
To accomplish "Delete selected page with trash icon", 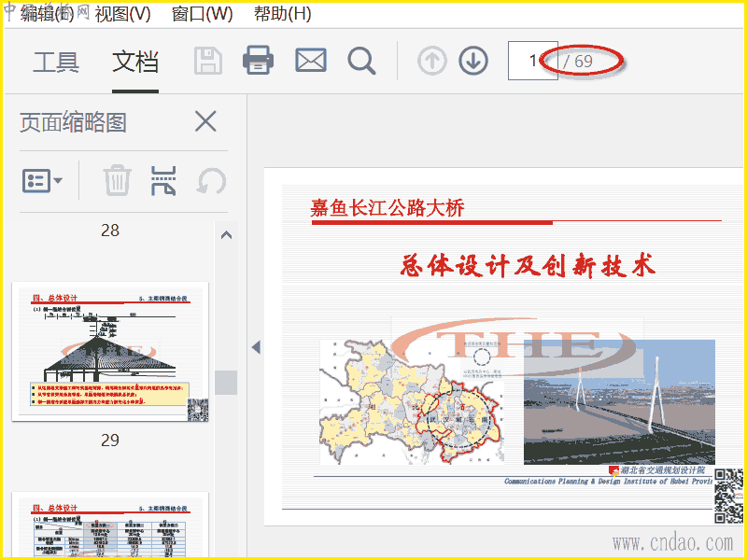I will click(x=118, y=180).
